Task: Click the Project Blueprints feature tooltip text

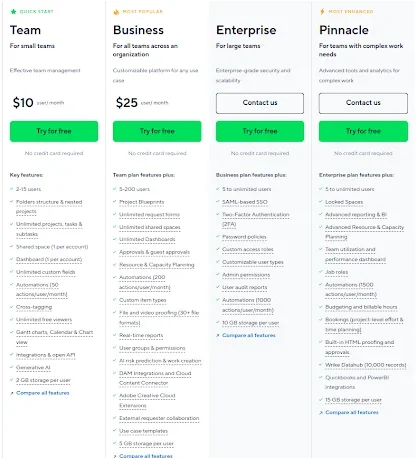Action: [x=142, y=202]
